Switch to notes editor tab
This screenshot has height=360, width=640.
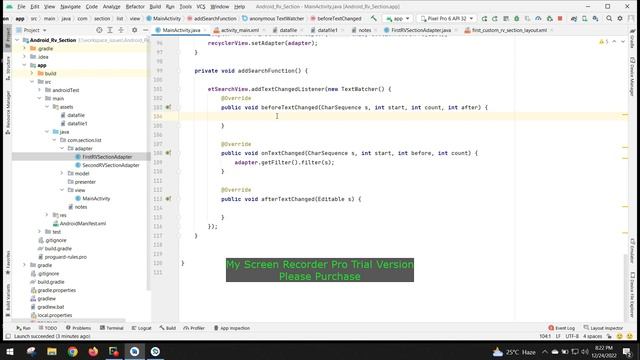[364, 30]
